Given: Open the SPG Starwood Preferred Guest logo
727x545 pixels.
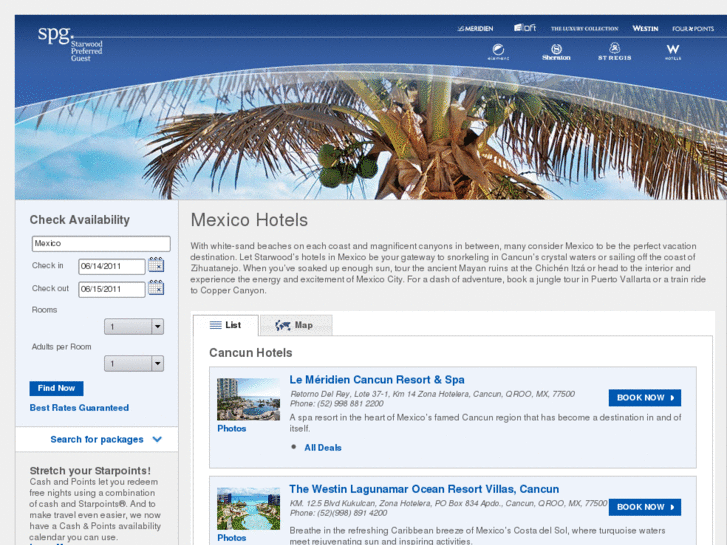Looking at the screenshot, I should (70, 44).
